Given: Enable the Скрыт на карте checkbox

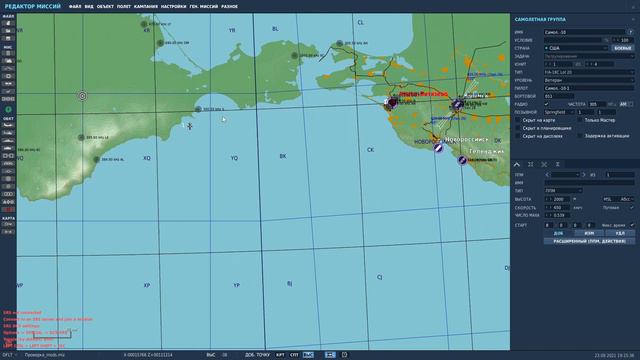Looking at the screenshot, I should tap(518, 120).
